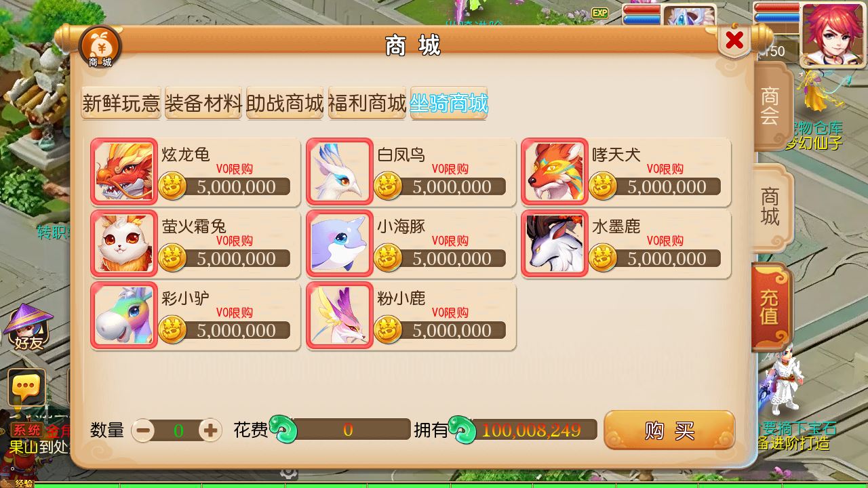
Task: Choose the 萤火霜兔 rabbit mount icon
Action: (124, 243)
